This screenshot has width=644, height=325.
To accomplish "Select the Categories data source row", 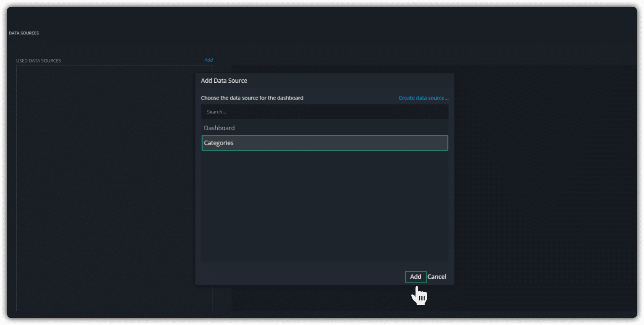I will [325, 143].
